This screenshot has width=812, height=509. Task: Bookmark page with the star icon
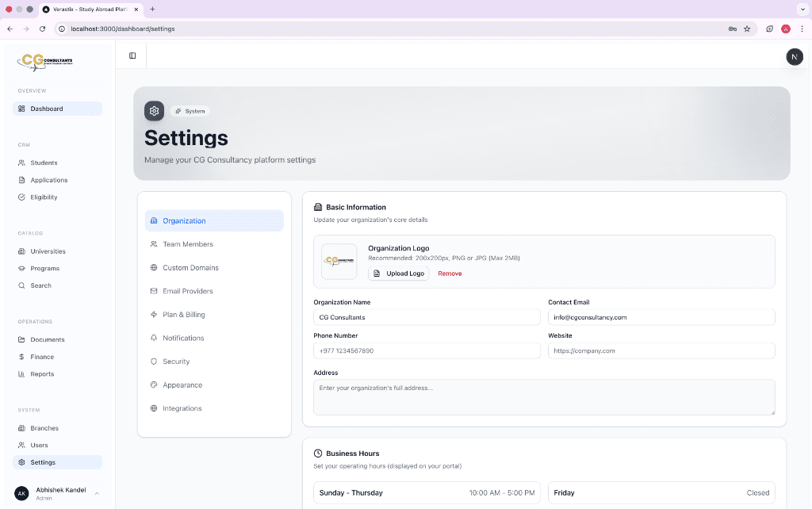tap(747, 29)
